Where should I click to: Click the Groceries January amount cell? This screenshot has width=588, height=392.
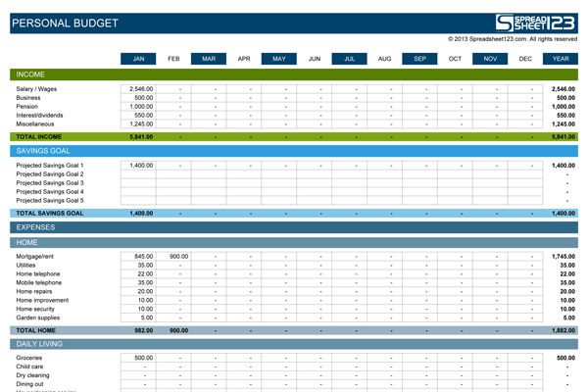coord(138,358)
